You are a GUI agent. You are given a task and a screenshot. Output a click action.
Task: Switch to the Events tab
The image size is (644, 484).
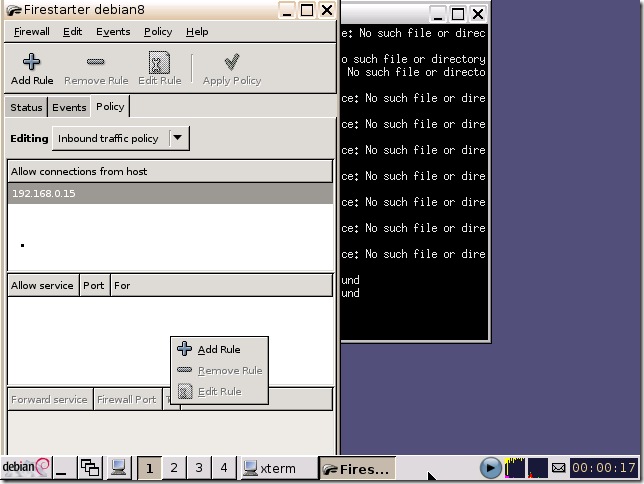pos(69,108)
